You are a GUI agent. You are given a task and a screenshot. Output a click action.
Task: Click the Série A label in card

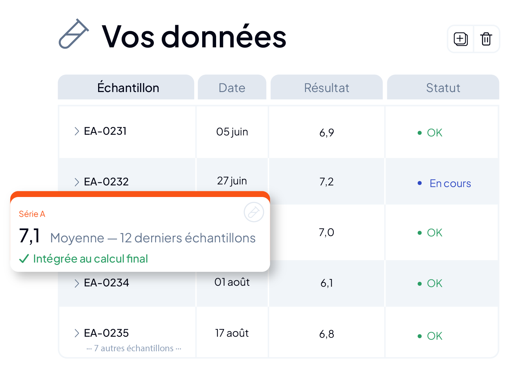pos(32,214)
